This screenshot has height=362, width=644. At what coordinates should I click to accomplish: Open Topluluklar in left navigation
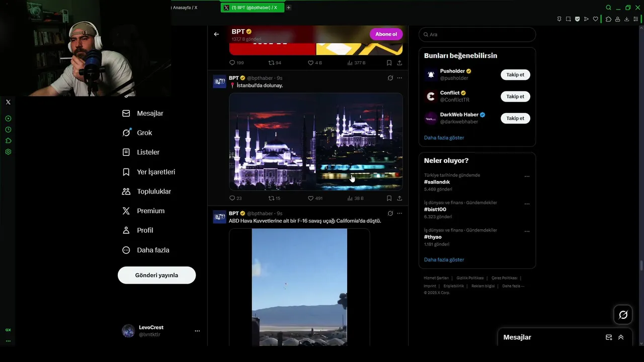[x=146, y=192]
